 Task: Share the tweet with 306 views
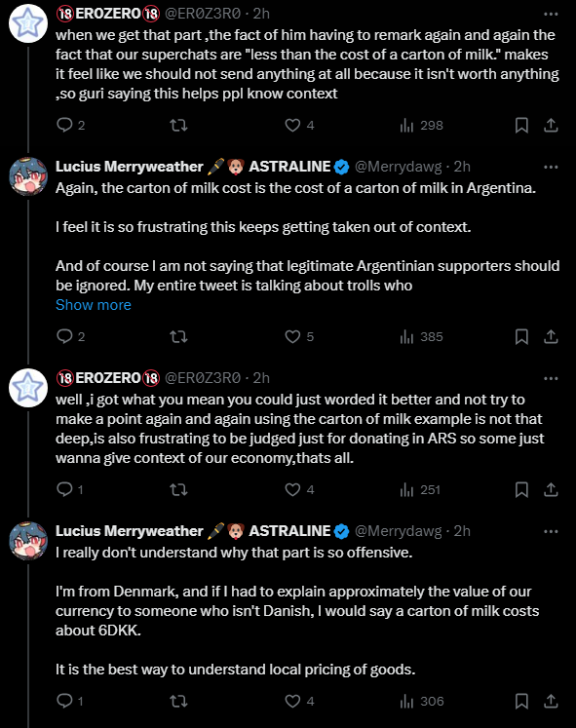[551, 701]
